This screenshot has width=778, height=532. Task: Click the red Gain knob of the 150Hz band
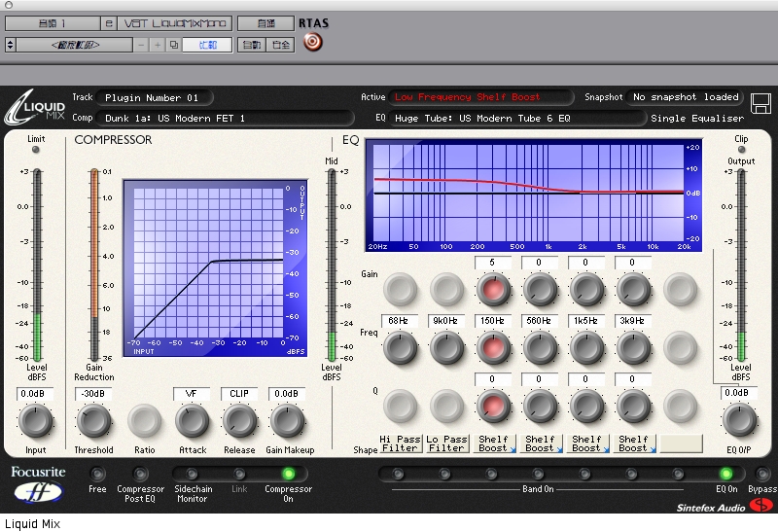point(493,289)
